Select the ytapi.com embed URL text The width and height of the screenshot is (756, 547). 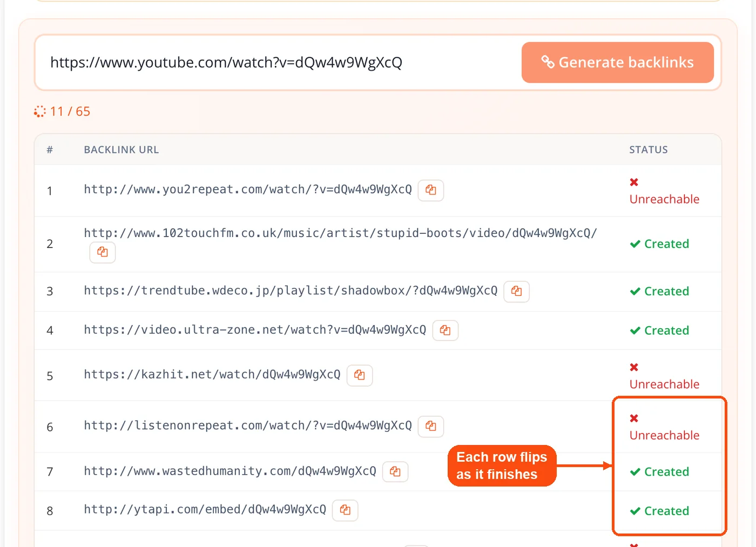[x=205, y=509]
